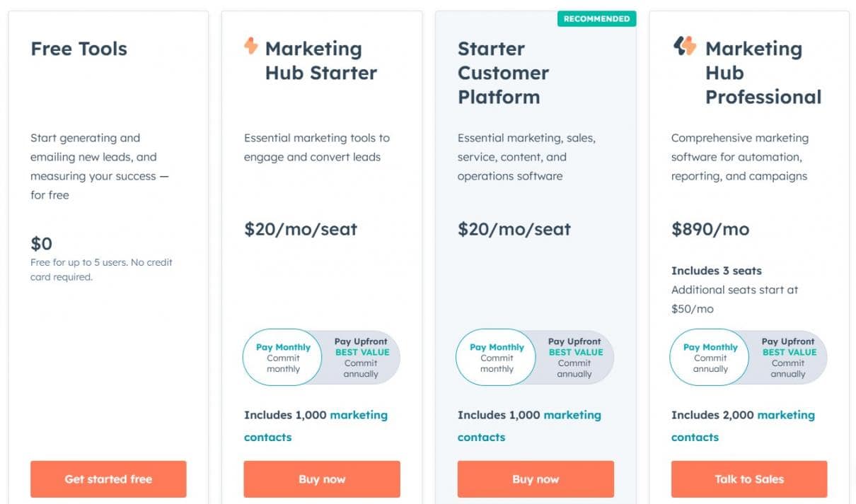The width and height of the screenshot is (856, 504).
Task: Click the Get started free button
Action: [108, 479]
